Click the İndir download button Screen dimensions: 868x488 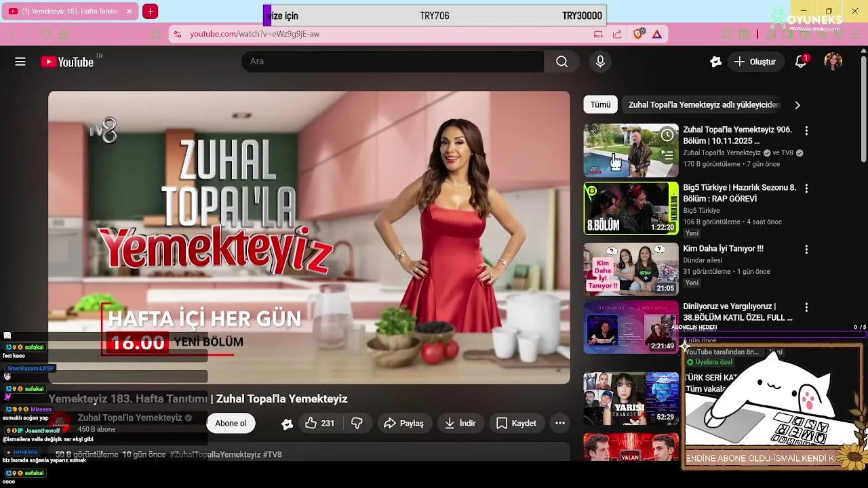tap(460, 423)
